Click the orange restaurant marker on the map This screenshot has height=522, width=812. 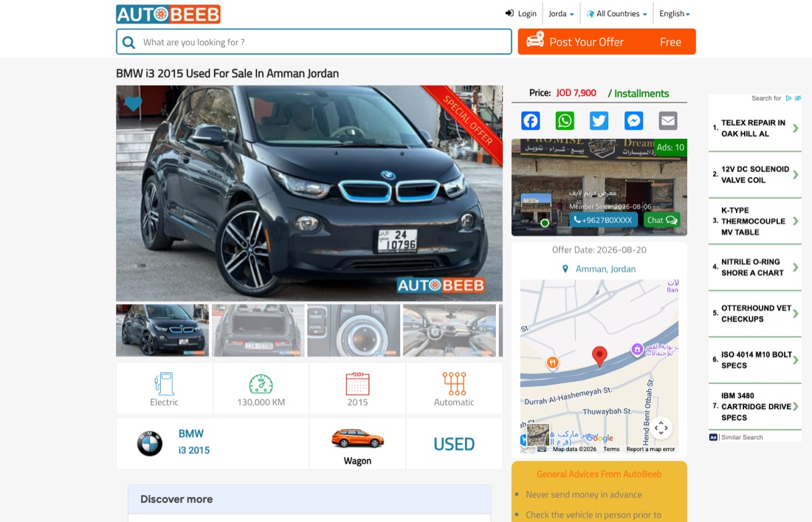coord(553,363)
